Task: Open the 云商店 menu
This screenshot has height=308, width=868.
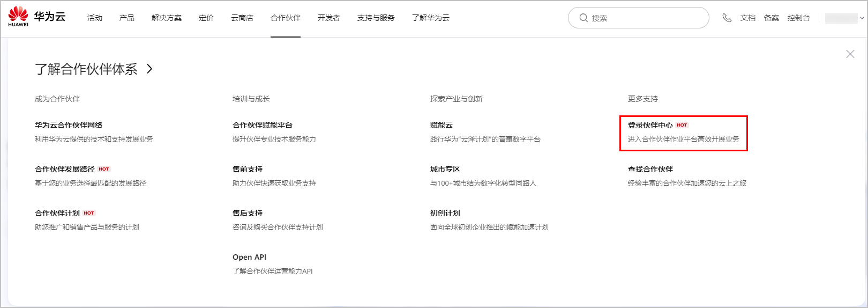Action: point(242,18)
